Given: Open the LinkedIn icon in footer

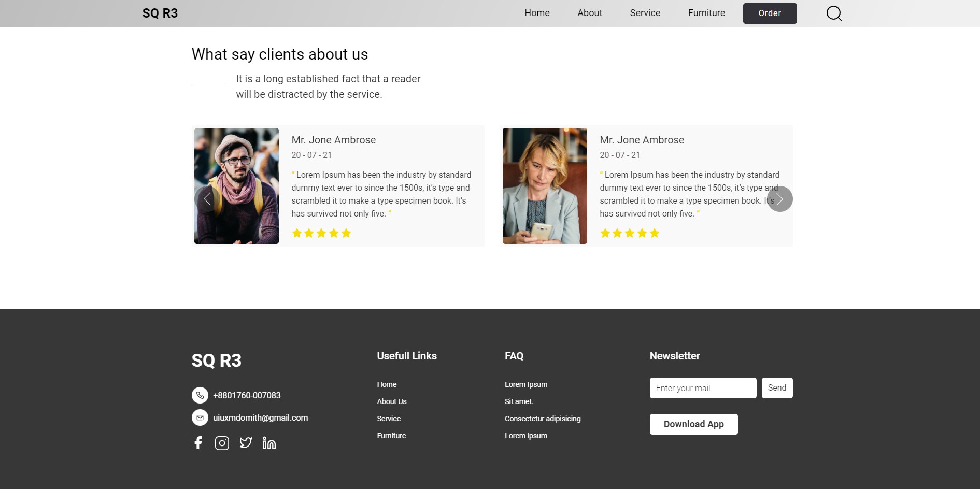Looking at the screenshot, I should [269, 443].
